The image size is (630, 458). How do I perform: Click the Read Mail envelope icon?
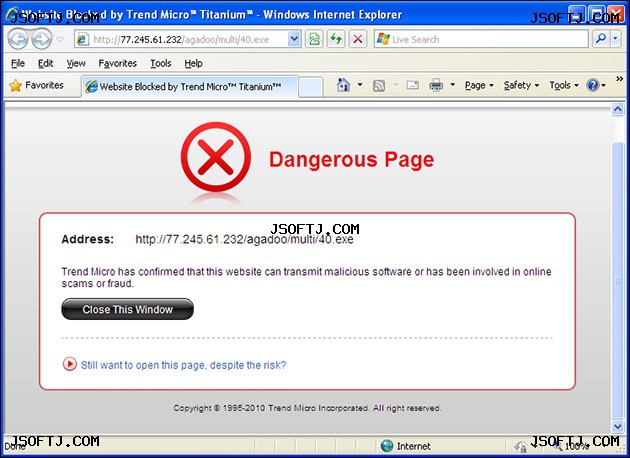point(413,85)
